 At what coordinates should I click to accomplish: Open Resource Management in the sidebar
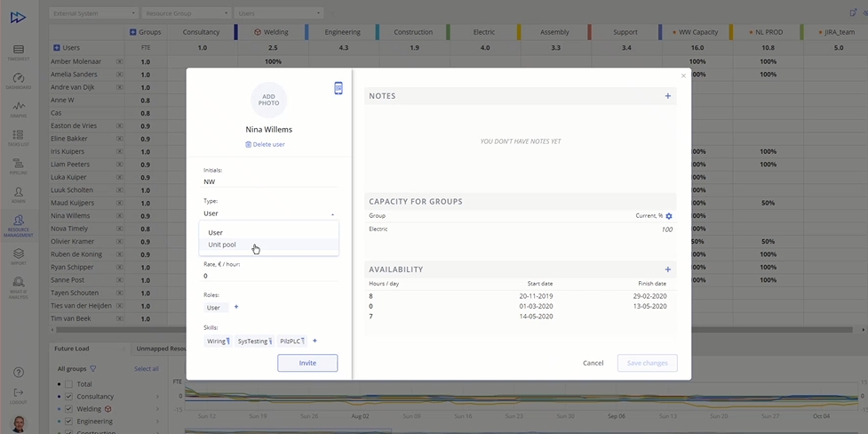point(18,224)
